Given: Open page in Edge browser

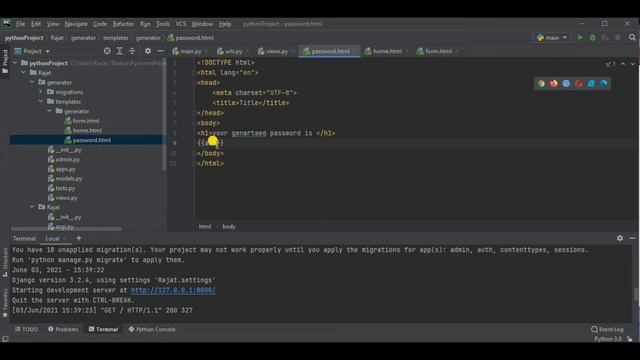Looking at the screenshot, I should pos(604,84).
